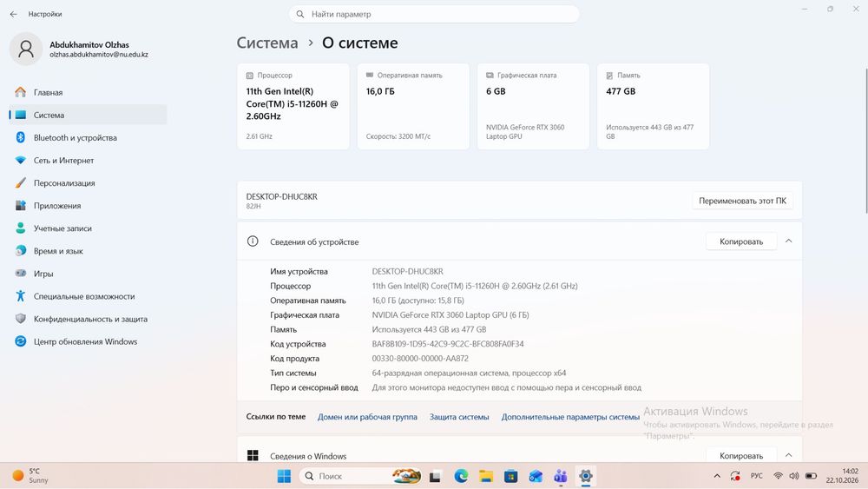Open Время и язык settings

pyautogui.click(x=88, y=251)
